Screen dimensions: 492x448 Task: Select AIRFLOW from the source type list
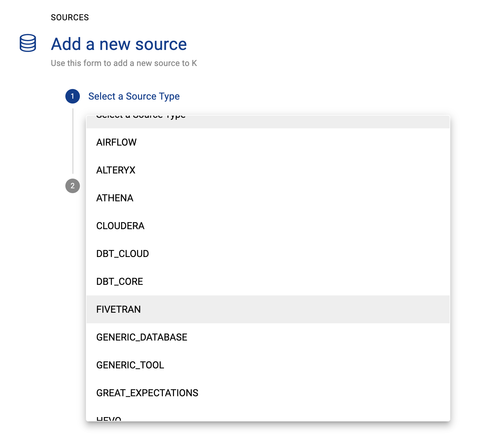(x=116, y=142)
